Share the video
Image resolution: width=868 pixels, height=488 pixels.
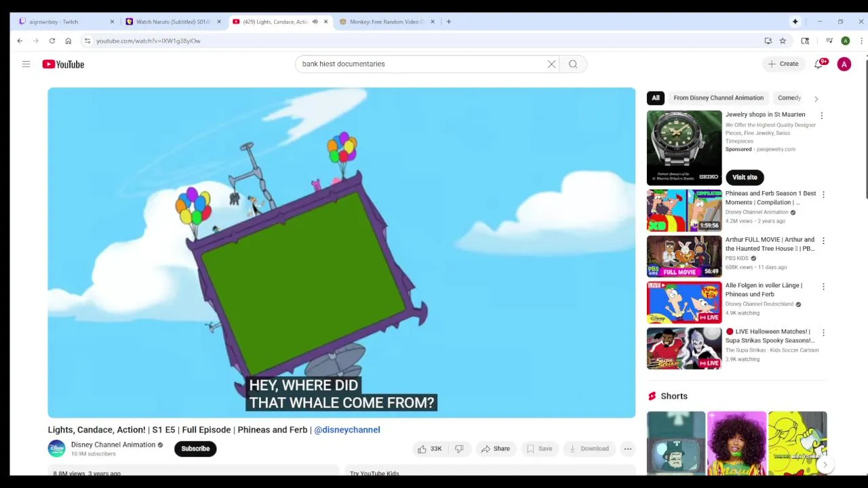(x=495, y=449)
